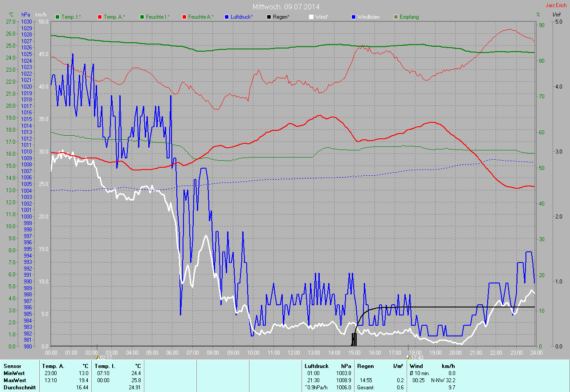Click the Regen Gesamt value 0.6
Screen dimensions: 570x392
pos(400,388)
